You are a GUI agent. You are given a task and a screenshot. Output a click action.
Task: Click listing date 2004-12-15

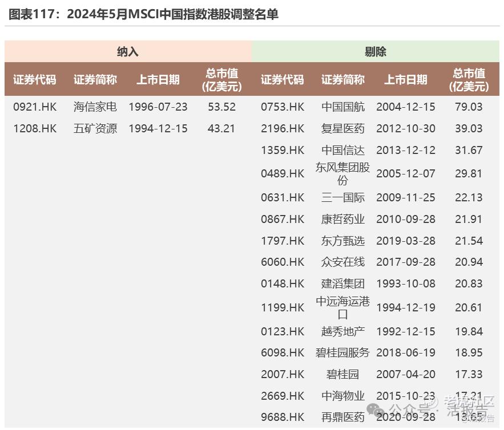click(x=406, y=107)
